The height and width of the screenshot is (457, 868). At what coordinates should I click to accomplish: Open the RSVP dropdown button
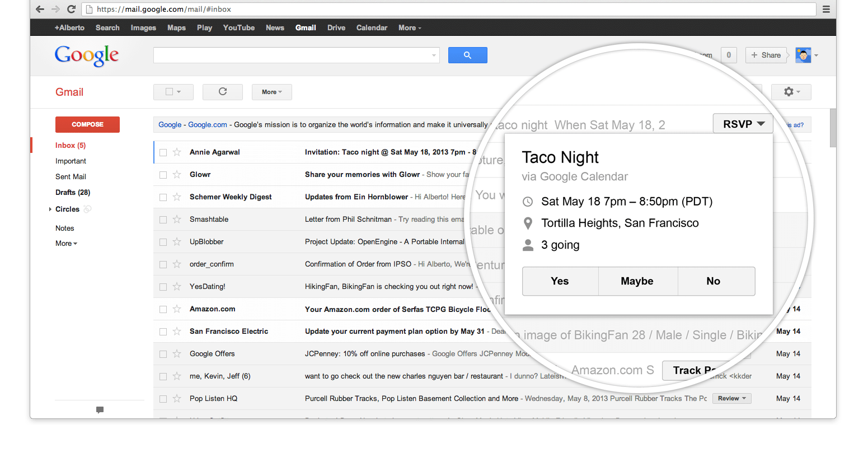click(743, 124)
